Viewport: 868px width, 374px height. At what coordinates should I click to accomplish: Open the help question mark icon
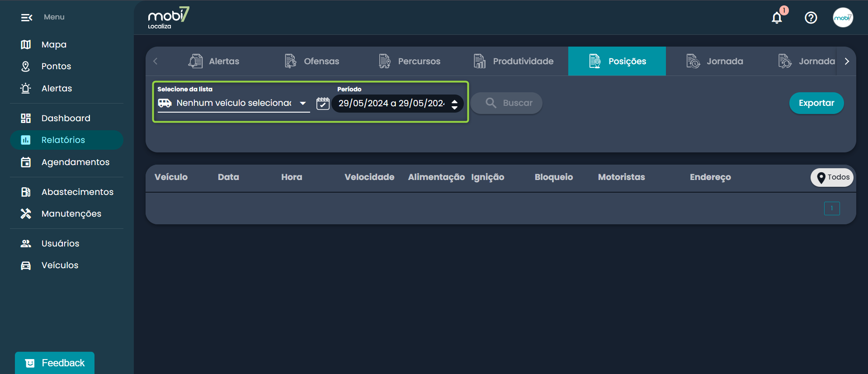click(811, 18)
